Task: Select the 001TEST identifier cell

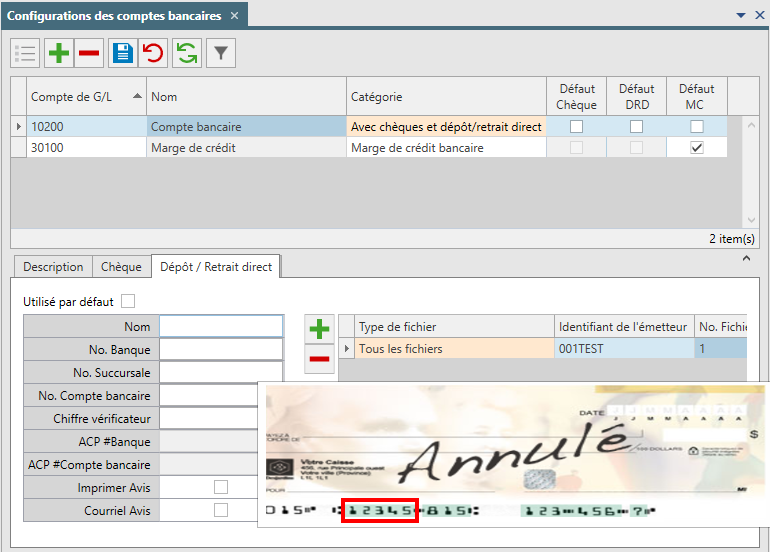Action: point(624,349)
